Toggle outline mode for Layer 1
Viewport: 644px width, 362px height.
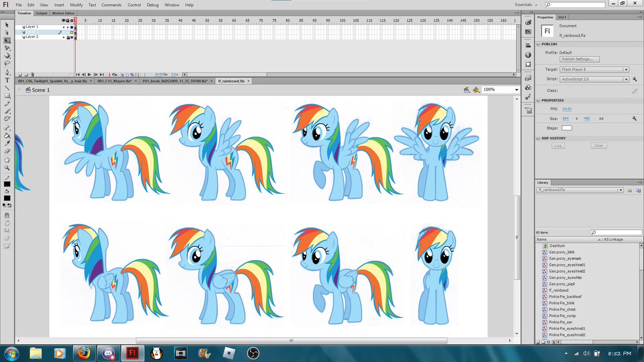[x=72, y=27]
